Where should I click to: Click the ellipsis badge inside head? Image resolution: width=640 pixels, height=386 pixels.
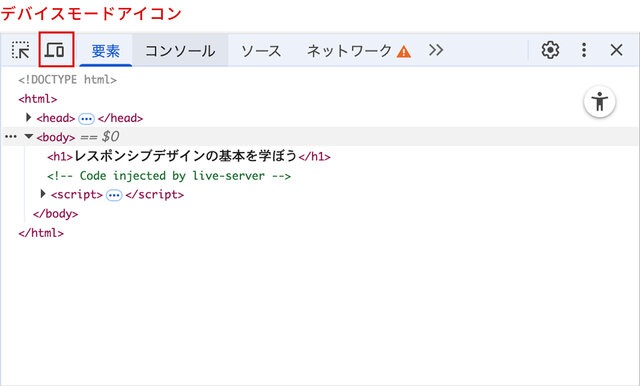click(86, 119)
